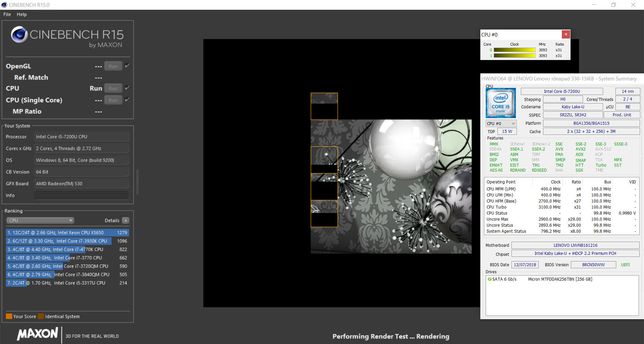Click the CPU HFM (Base) row
Image resolution: width=644 pixels, height=344 pixels.
click(x=561, y=201)
